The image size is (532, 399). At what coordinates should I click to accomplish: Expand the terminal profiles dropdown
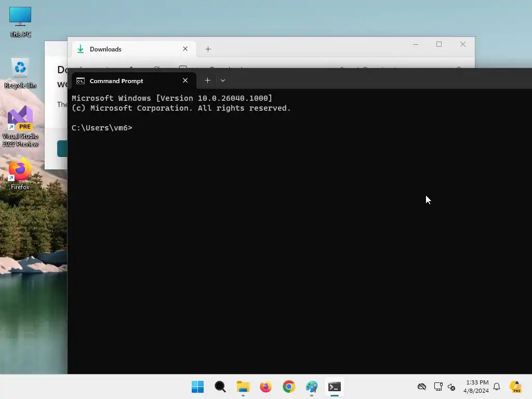pos(223,81)
